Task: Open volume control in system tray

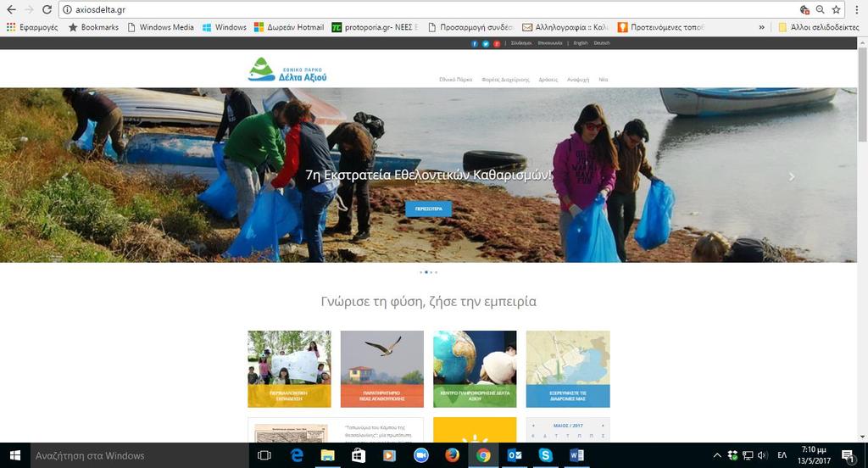Action: pos(762,455)
